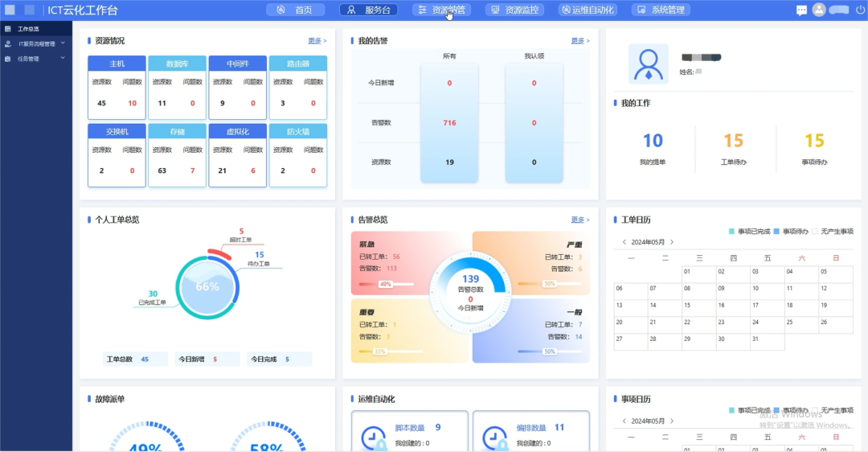Image resolution: width=868 pixels, height=452 pixels.
Task: Click the 今日完成 5 stat
Action: tap(280, 360)
